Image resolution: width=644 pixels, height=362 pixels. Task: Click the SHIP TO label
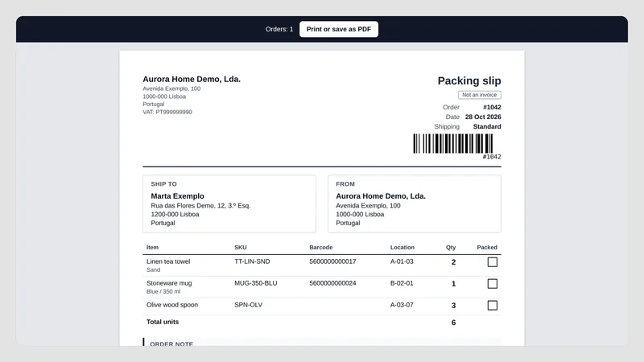[x=164, y=184]
